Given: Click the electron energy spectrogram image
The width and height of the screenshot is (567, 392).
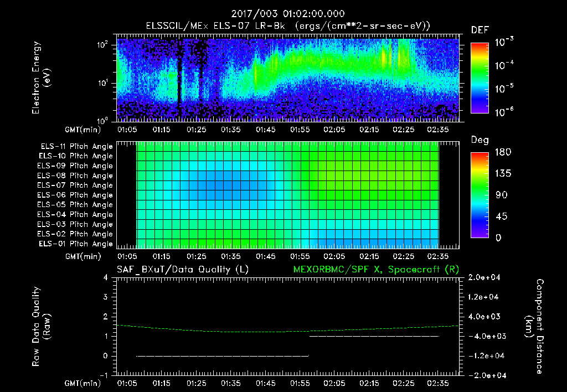Looking at the screenshot, I should (x=288, y=80).
